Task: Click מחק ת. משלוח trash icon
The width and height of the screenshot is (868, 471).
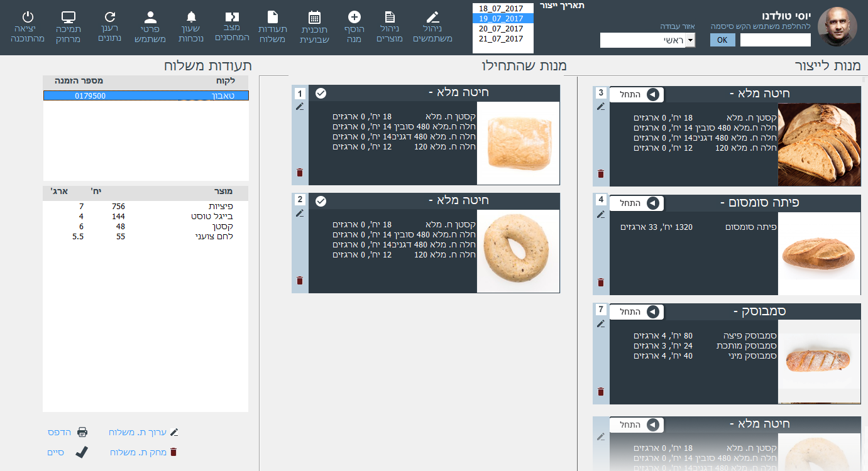Action: click(x=174, y=452)
